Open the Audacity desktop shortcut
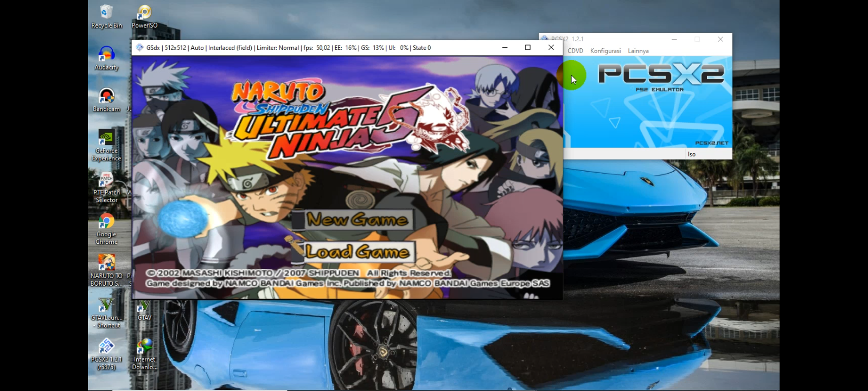 pos(106,58)
